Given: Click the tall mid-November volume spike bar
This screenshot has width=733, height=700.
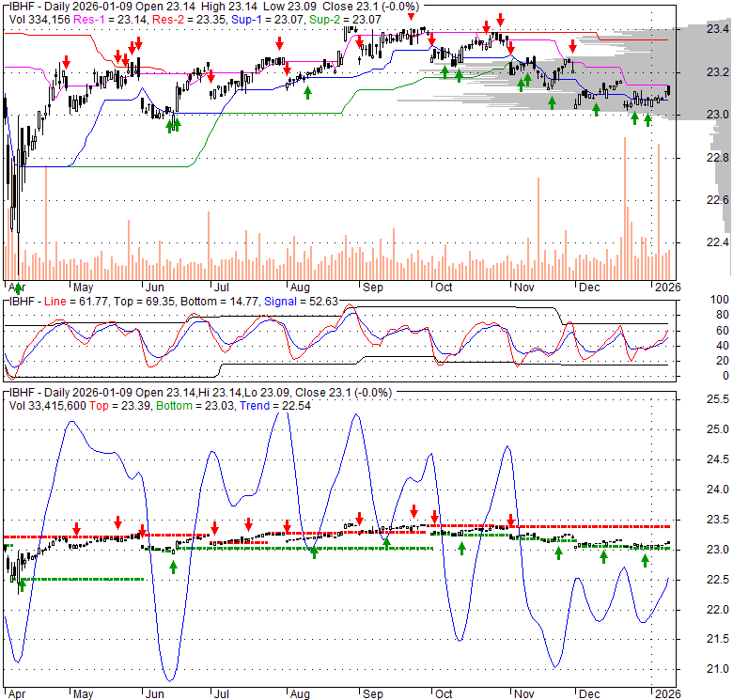Looking at the screenshot, I should [538, 229].
